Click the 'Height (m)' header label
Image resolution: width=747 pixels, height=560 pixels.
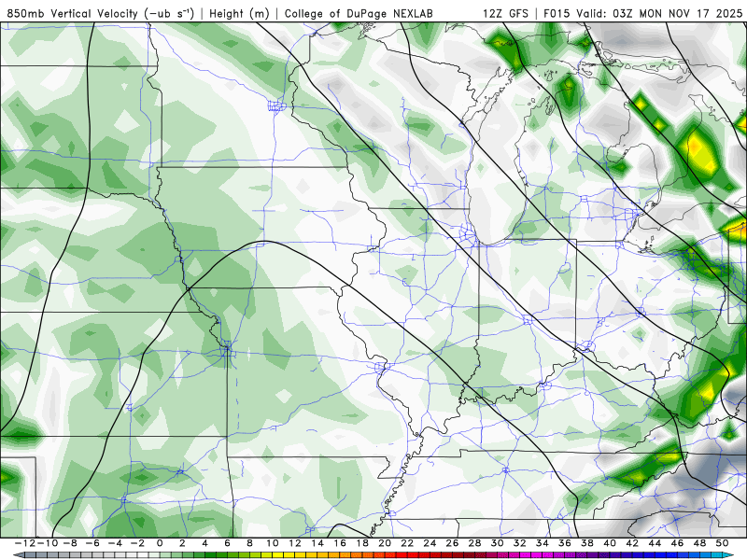click(x=240, y=13)
